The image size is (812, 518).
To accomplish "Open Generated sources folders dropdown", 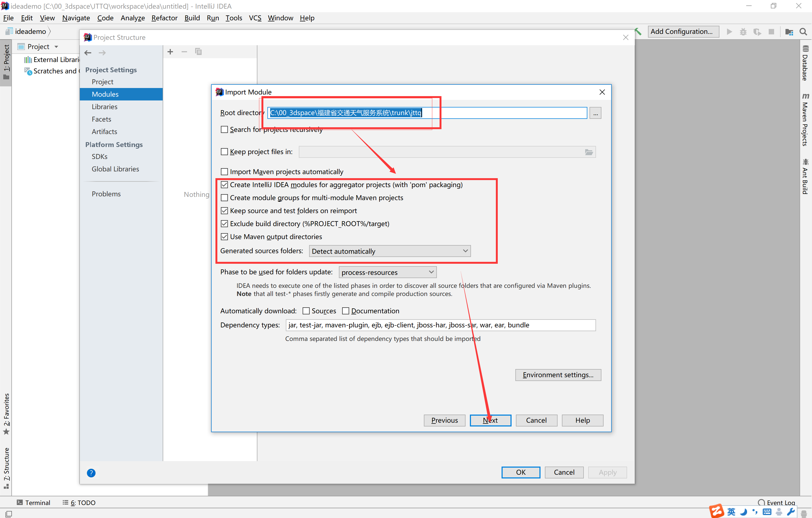I will pyautogui.click(x=389, y=251).
